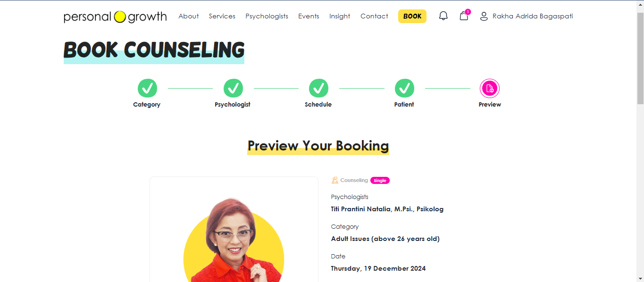Open the shopping bag cart icon

point(464,16)
